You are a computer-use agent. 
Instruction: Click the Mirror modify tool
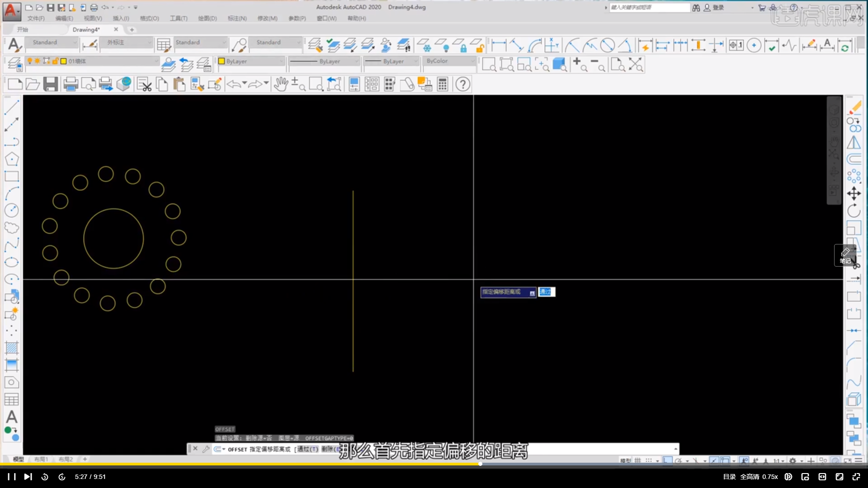click(x=854, y=142)
